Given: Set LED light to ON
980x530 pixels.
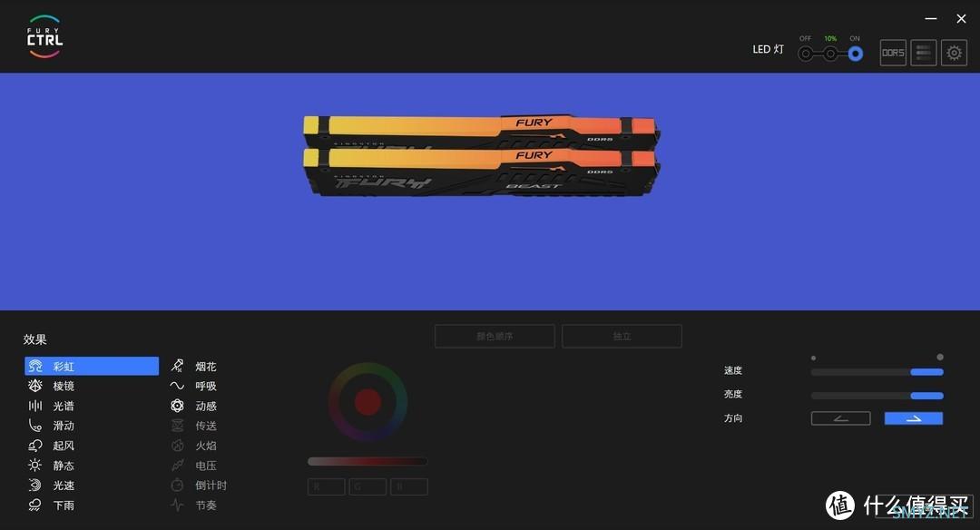Looking at the screenshot, I should point(855,54).
